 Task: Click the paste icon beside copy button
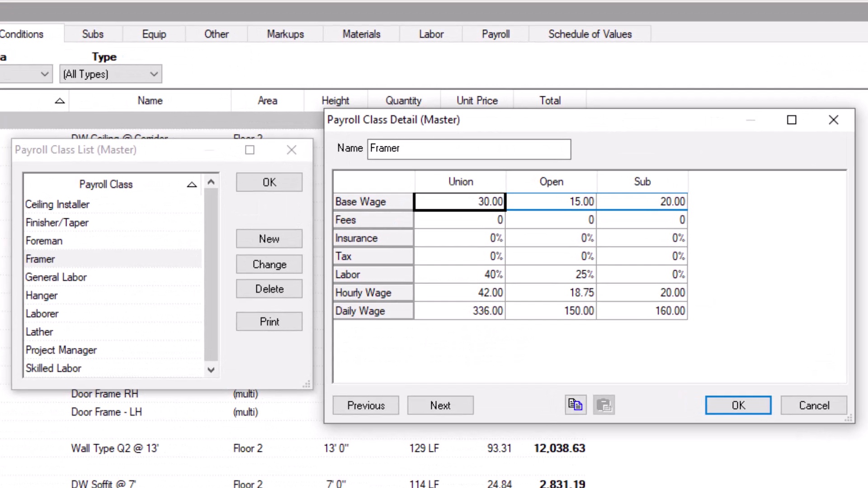(604, 405)
